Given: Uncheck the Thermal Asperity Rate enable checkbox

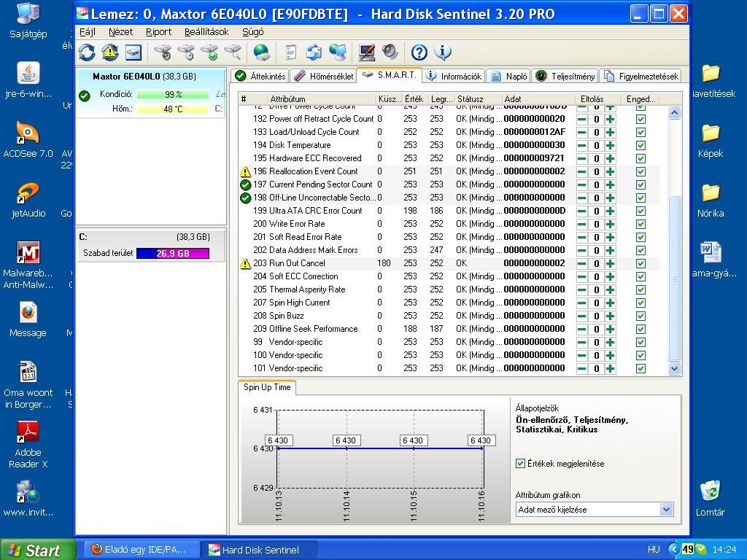Looking at the screenshot, I should coord(640,289).
